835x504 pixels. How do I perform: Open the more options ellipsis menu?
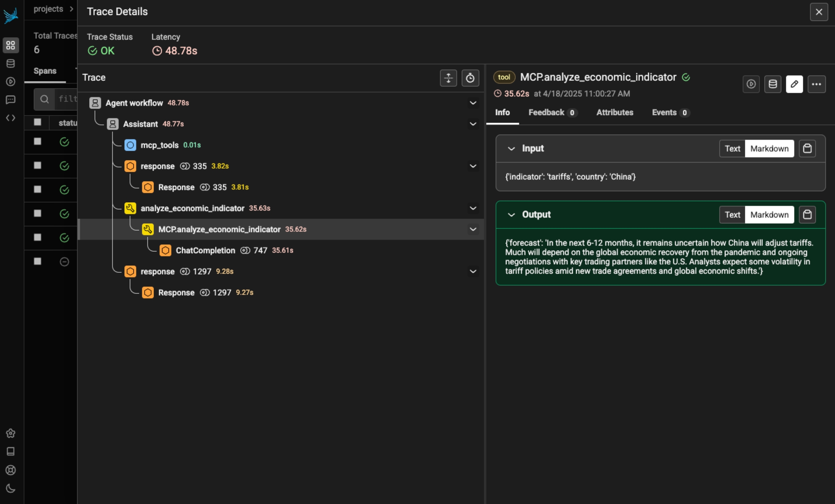pyautogui.click(x=816, y=84)
